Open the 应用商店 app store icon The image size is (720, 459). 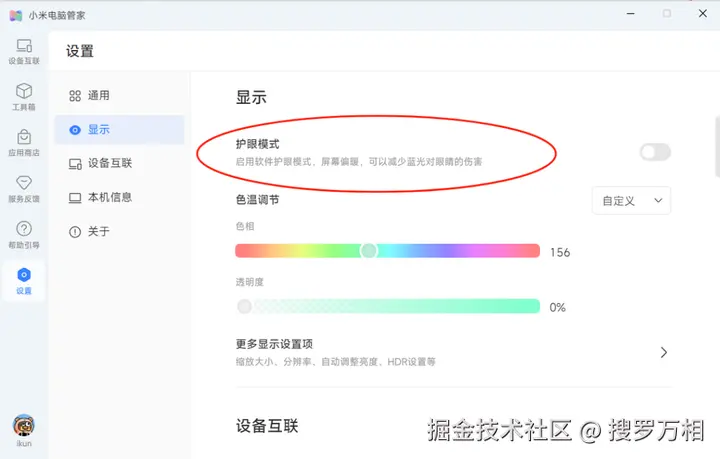[24, 143]
